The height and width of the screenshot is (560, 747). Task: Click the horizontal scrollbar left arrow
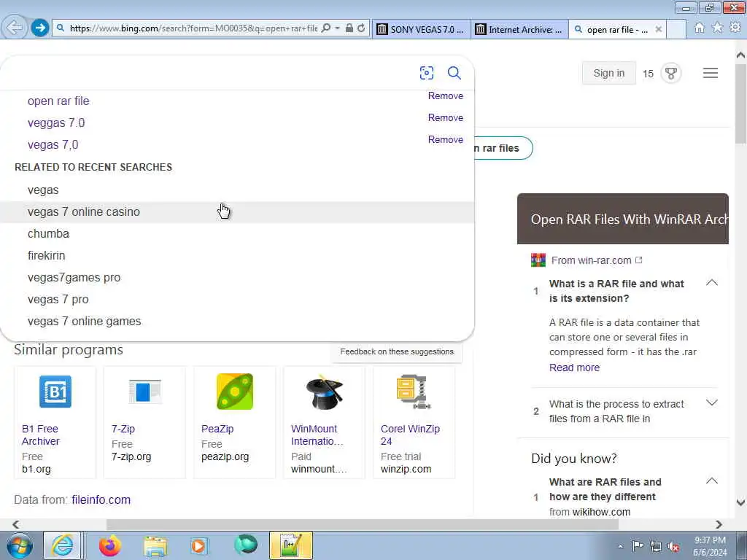tap(16, 524)
